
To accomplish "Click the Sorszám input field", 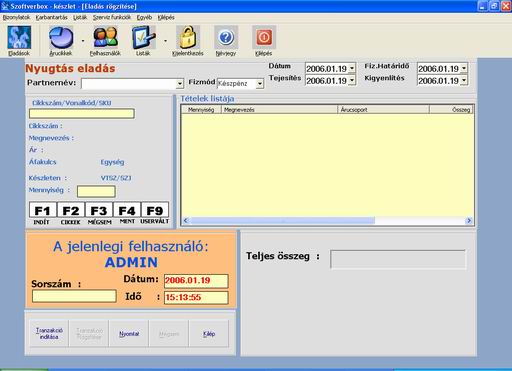I will 74,296.
